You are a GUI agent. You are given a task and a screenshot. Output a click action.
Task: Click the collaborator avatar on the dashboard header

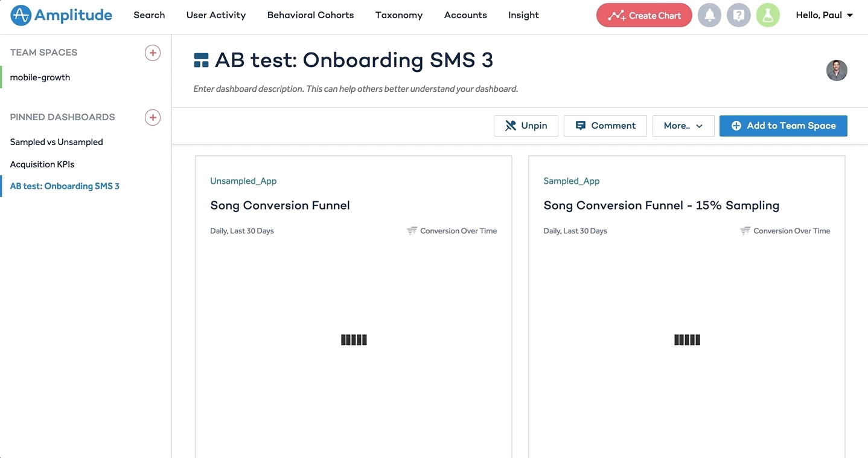[837, 70]
